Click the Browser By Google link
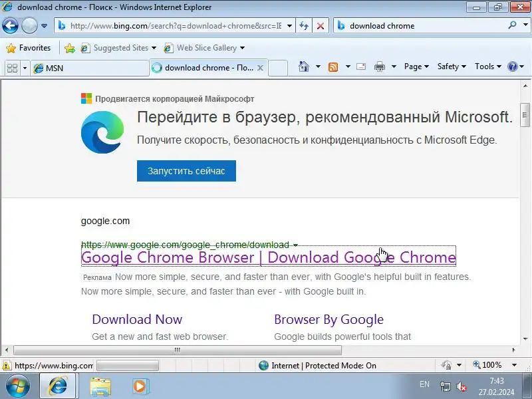Viewport: 532px width, 399px height. 329,319
